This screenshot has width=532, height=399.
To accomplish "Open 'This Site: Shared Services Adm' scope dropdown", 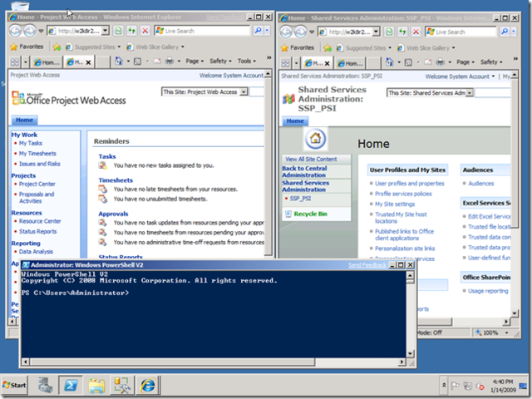I will (469, 93).
